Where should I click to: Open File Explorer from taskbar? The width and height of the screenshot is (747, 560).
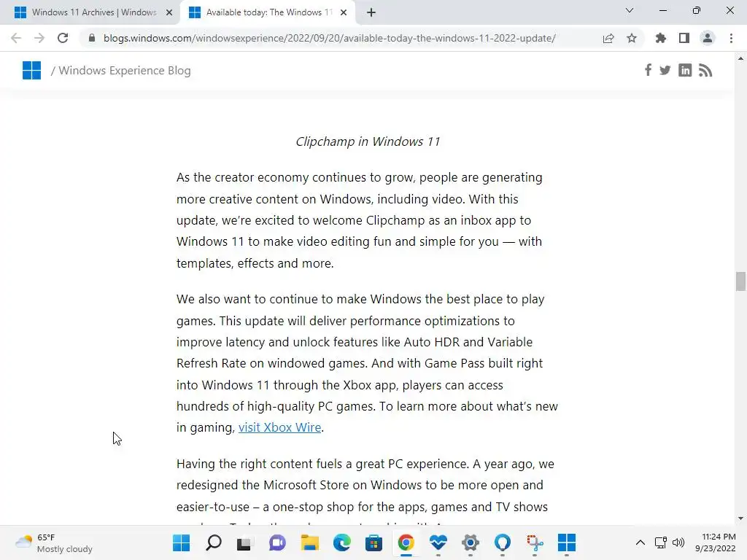tap(309, 542)
